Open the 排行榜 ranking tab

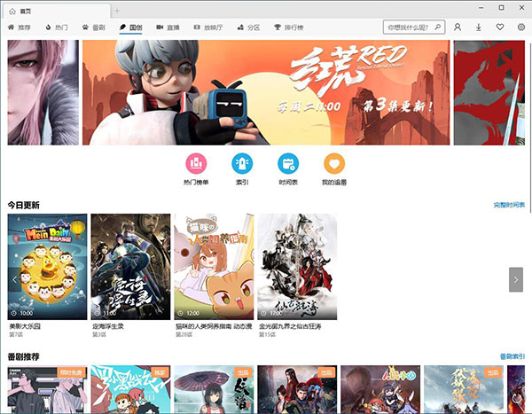pos(288,27)
